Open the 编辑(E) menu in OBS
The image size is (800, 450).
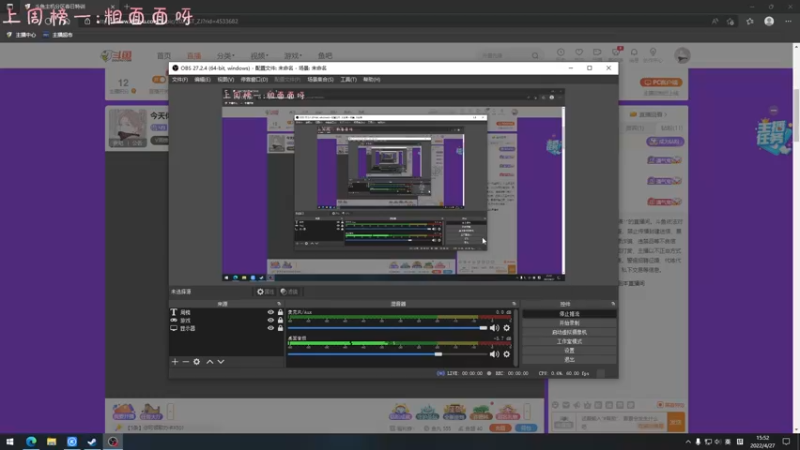point(202,80)
